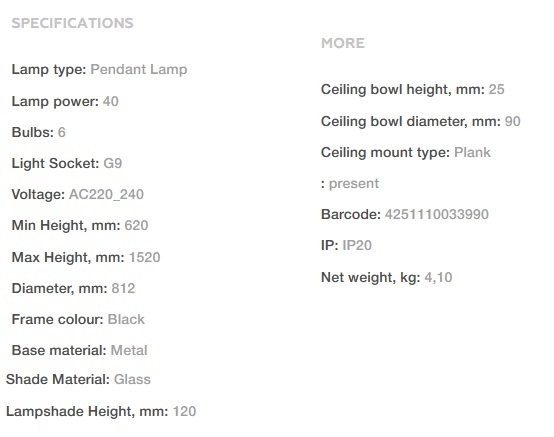554x437 pixels.
Task: Click the AC220_240 voltage value
Action: point(106,194)
